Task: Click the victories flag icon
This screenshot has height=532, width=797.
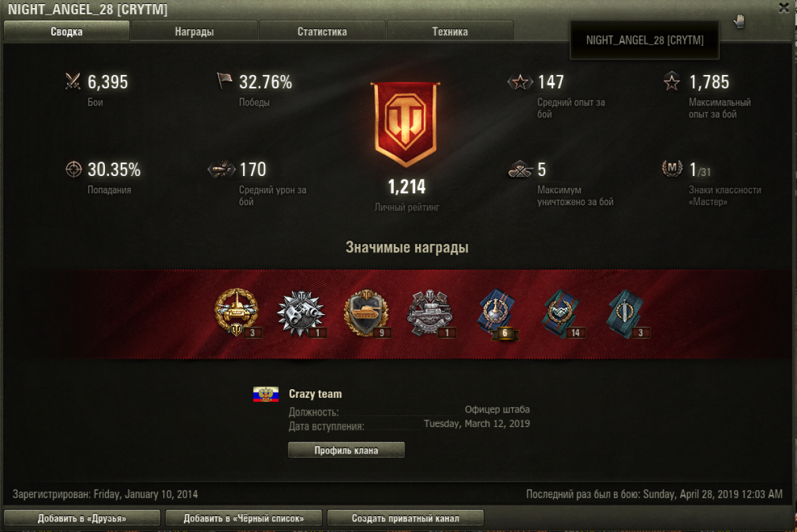Action: click(224, 81)
